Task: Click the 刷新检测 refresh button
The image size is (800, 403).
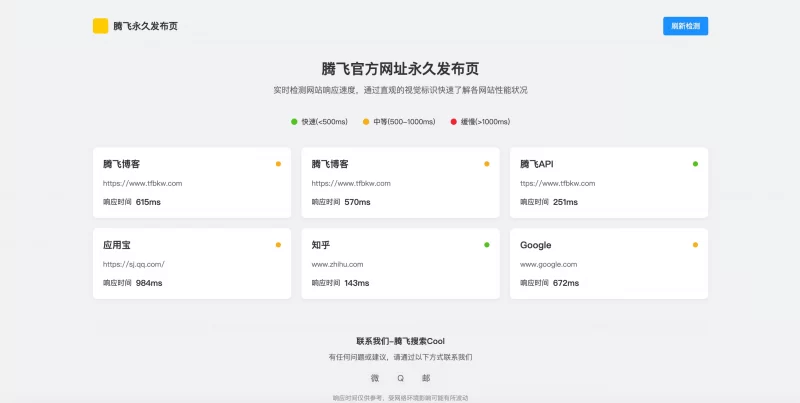Action: (x=685, y=26)
